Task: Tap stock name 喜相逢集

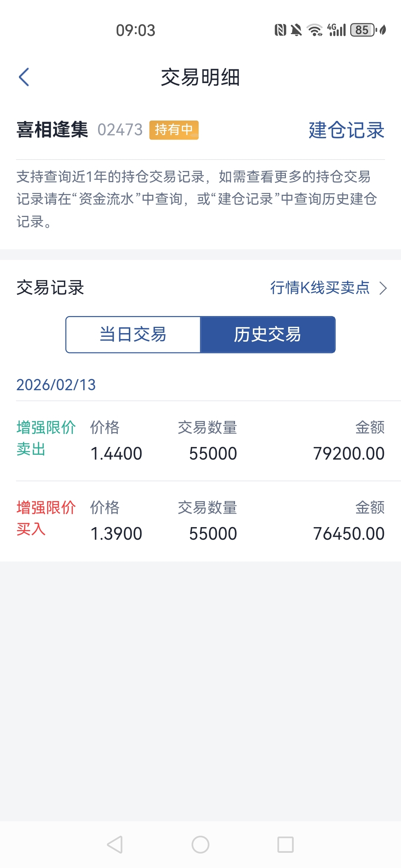Action: tap(52, 130)
